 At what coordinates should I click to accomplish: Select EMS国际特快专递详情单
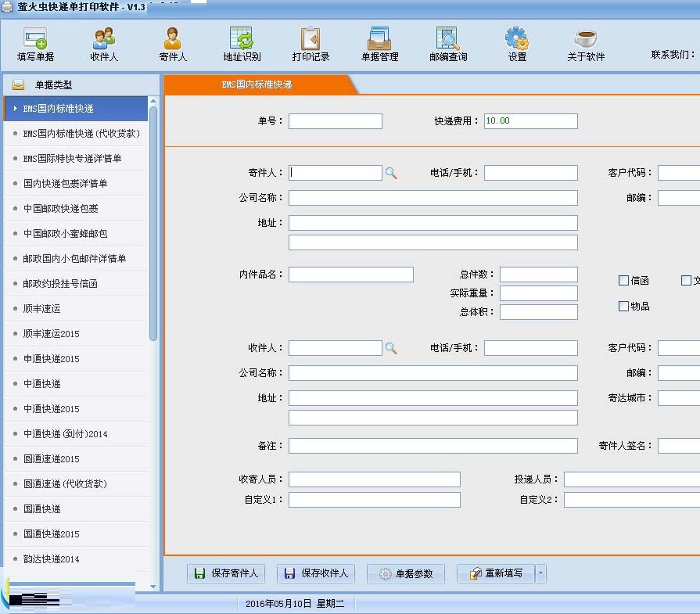click(x=76, y=159)
